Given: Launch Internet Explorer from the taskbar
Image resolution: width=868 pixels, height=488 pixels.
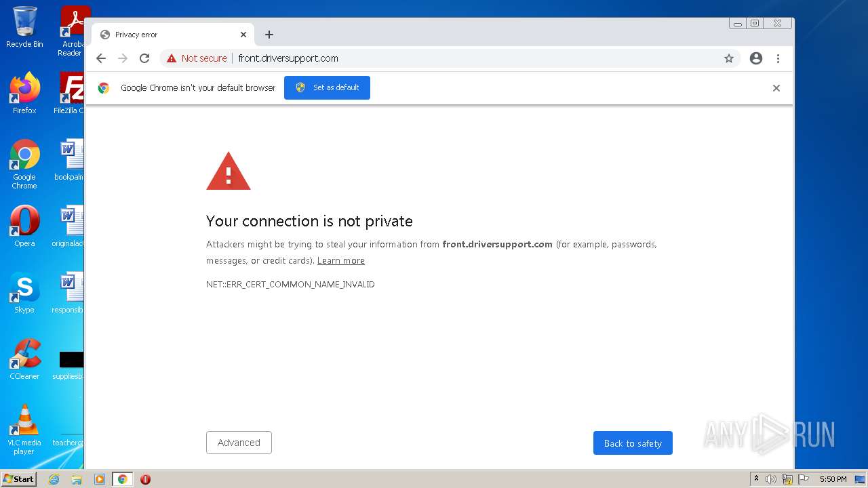Looking at the screenshot, I should coord(54,479).
